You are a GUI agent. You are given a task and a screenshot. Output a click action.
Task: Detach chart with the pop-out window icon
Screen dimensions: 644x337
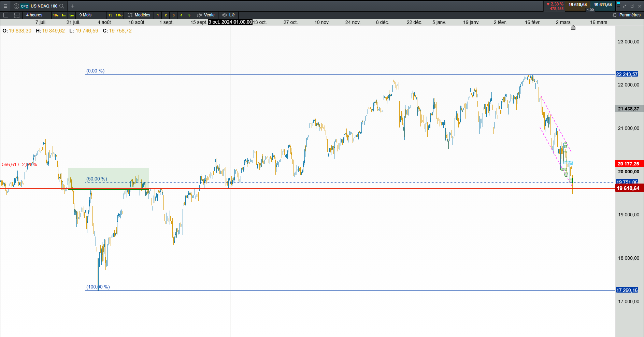tap(632, 6)
